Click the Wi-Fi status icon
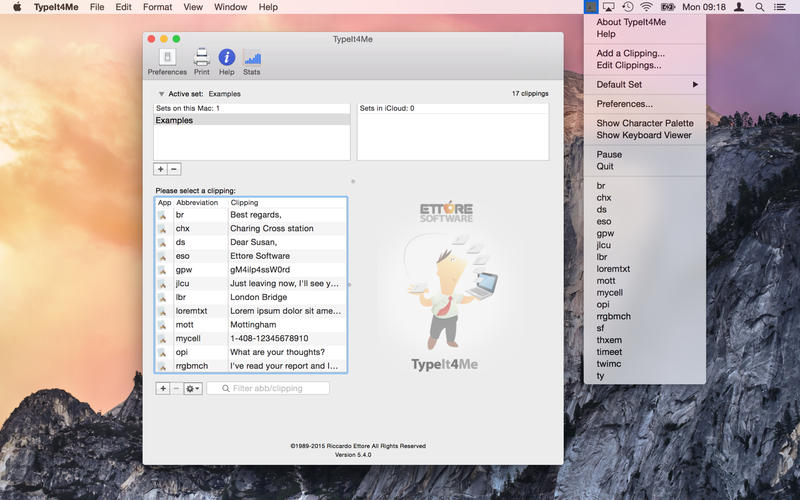 [x=646, y=7]
